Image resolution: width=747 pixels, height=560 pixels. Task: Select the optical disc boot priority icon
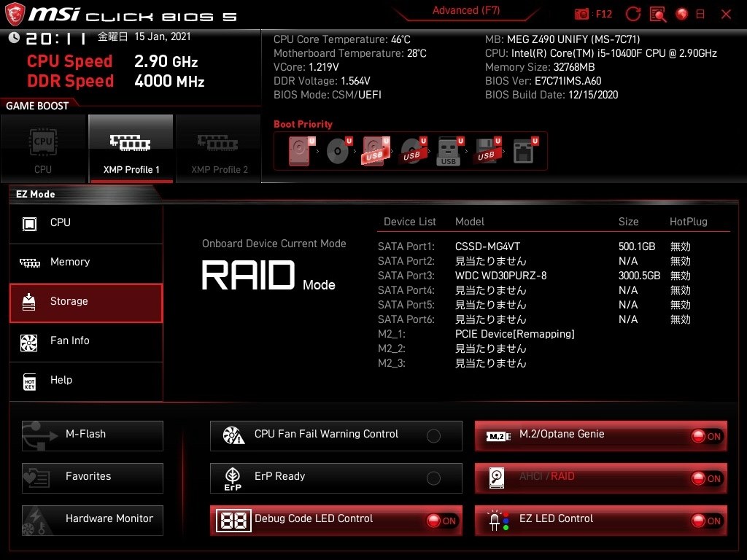tap(338, 150)
